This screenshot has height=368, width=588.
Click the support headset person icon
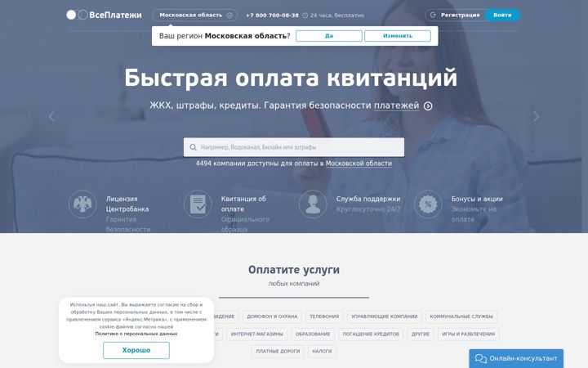[313, 204]
